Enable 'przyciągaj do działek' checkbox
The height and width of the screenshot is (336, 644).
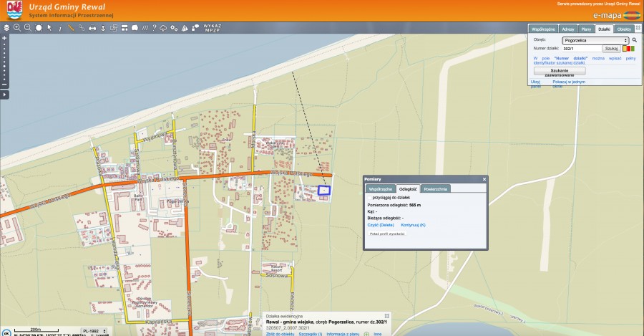[x=369, y=196]
